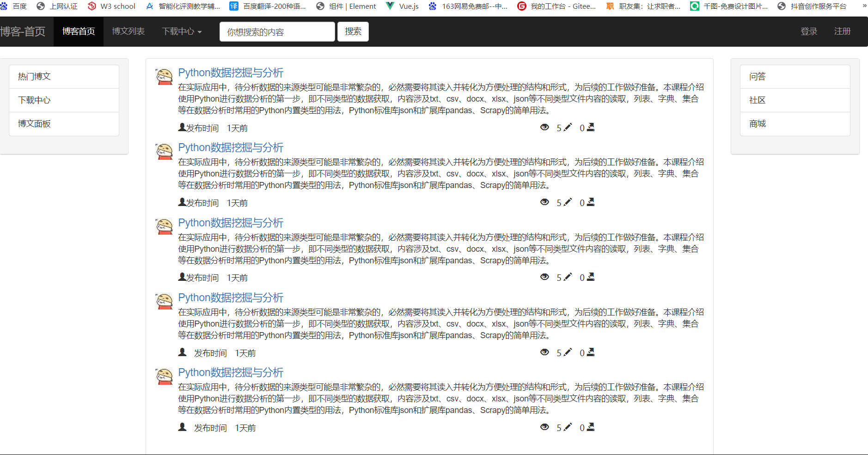
Task: Open the Vue.js bookmark
Action: (403, 6)
